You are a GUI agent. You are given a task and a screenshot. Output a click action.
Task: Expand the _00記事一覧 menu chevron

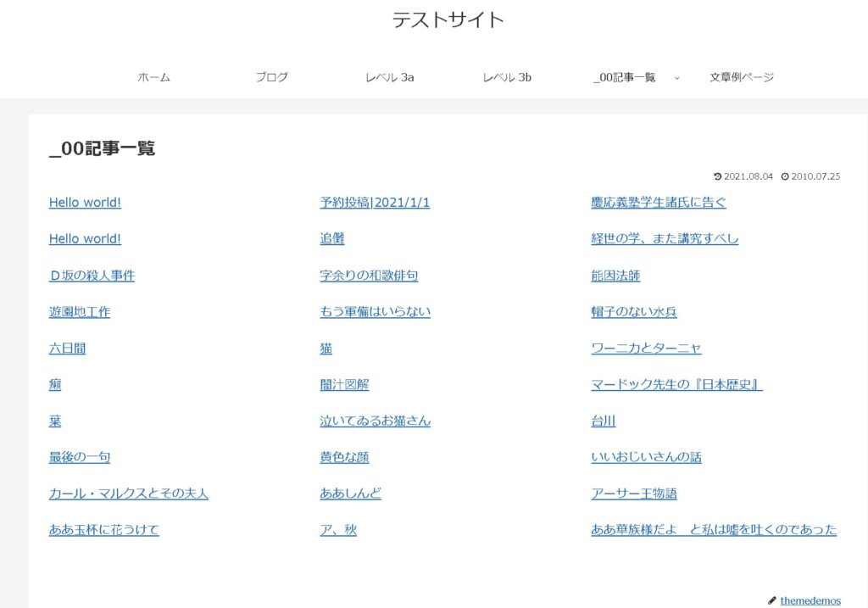676,77
